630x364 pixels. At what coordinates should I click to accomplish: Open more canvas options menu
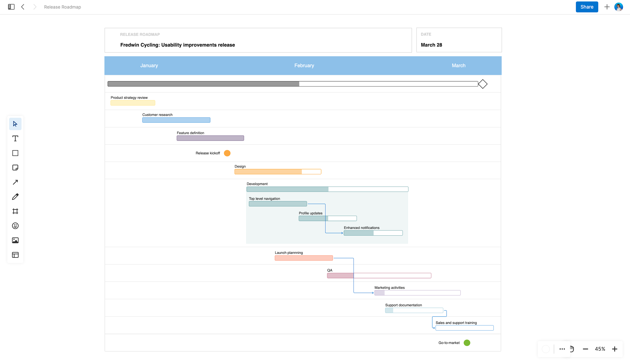(x=562, y=349)
